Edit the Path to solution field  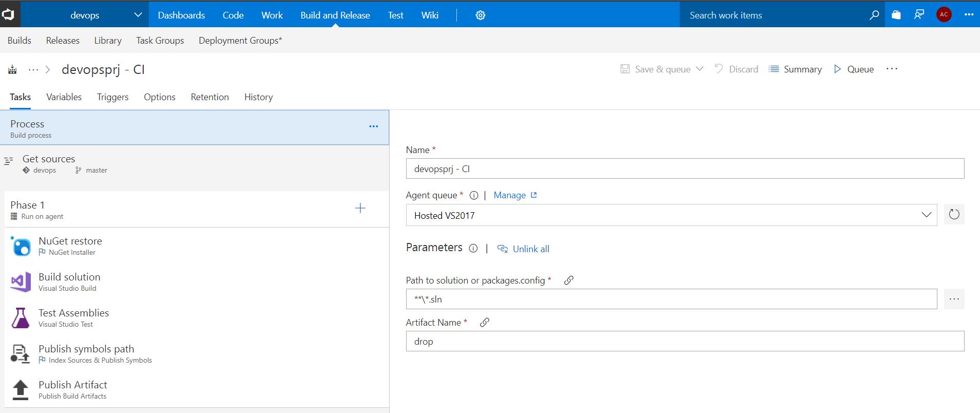click(671, 299)
